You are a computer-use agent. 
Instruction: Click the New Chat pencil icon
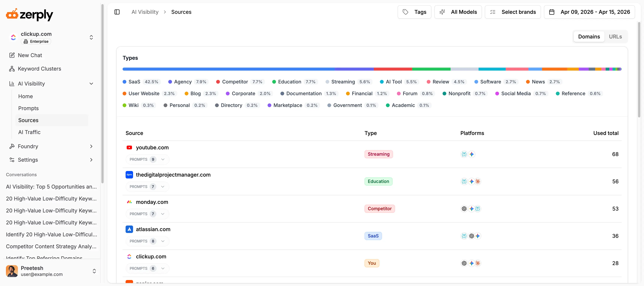[x=12, y=55]
